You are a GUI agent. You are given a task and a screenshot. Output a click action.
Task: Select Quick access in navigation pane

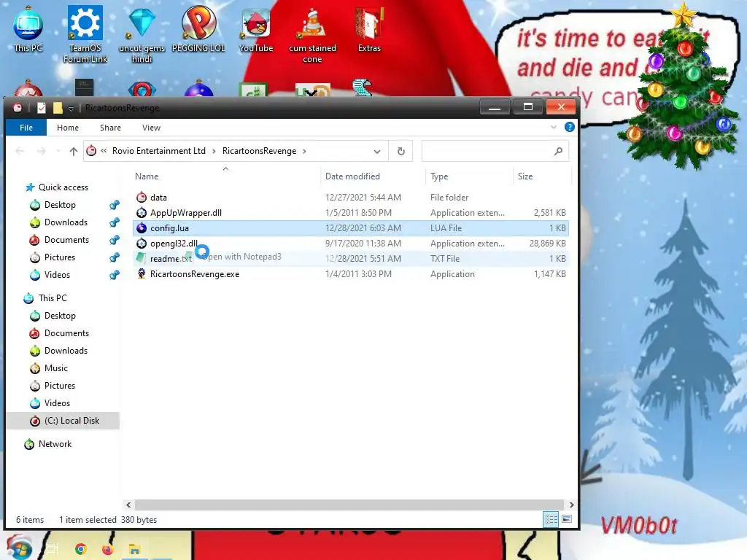tap(63, 187)
